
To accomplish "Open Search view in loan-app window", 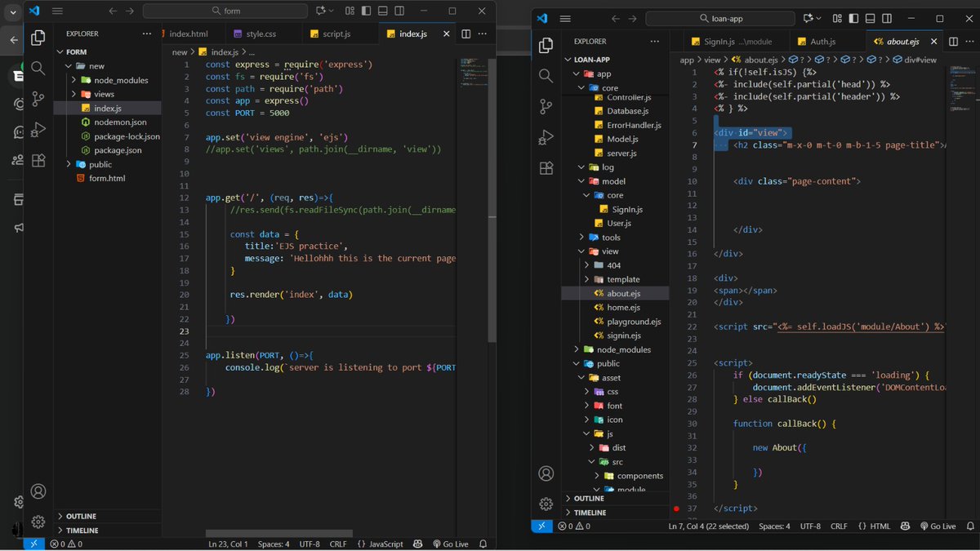I will pyautogui.click(x=546, y=76).
